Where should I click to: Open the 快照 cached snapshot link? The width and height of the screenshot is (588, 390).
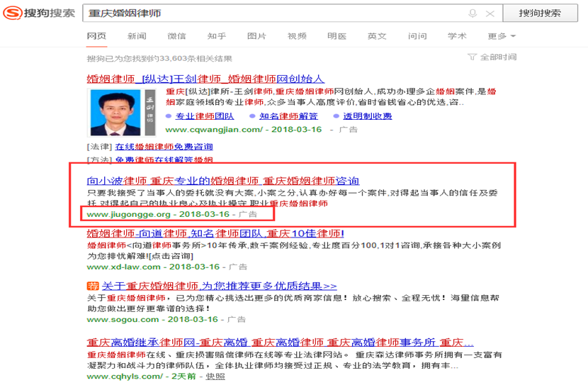(215, 376)
